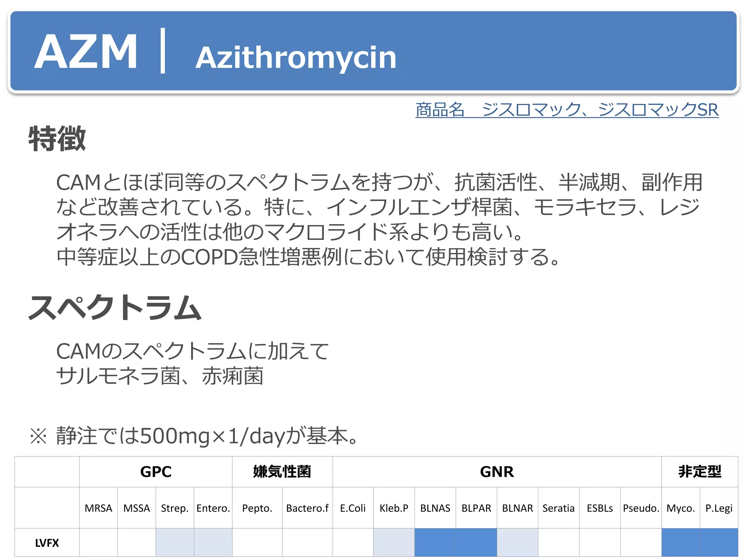Click the Azithromycin heading text
The height and width of the screenshot is (560, 747).
tap(296, 58)
